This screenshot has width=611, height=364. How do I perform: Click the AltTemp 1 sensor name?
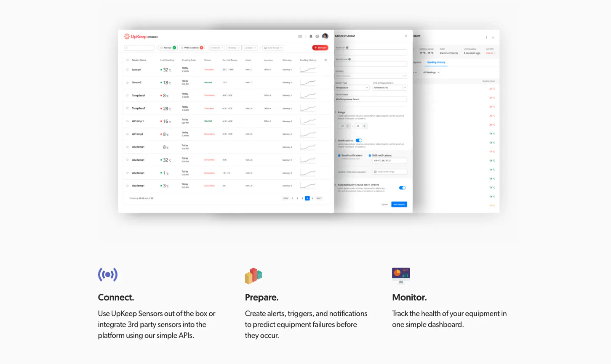point(138,121)
